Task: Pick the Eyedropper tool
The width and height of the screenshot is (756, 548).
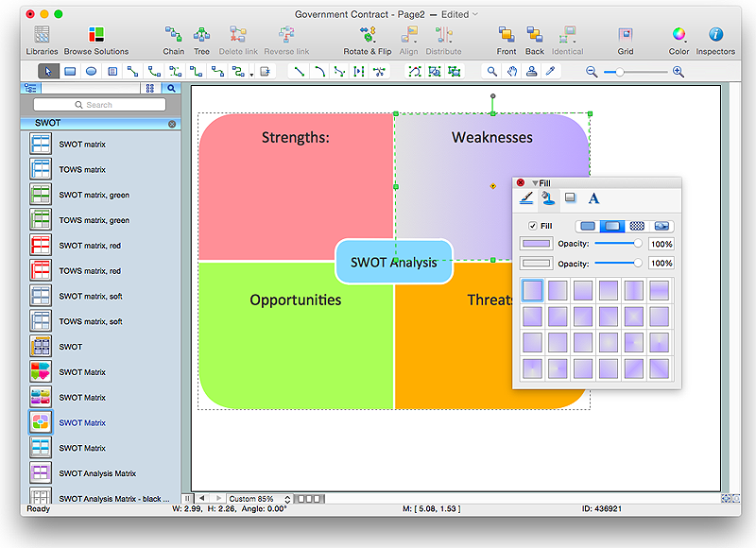Action: [551, 71]
